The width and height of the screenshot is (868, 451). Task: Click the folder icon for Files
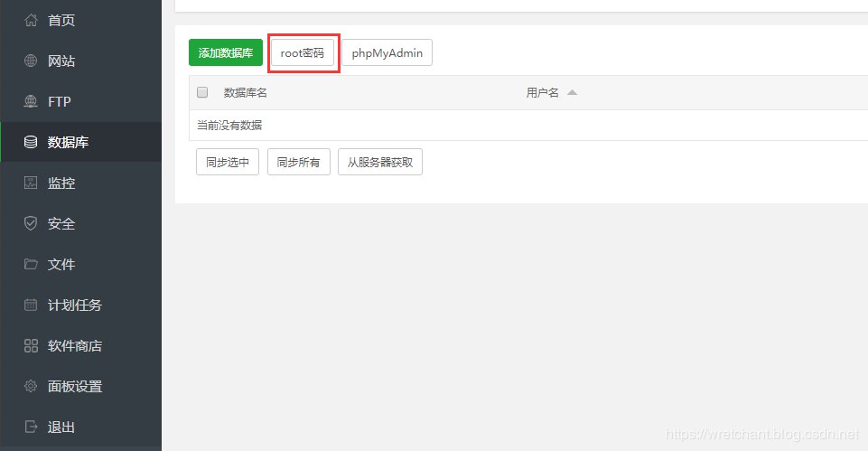[31, 264]
